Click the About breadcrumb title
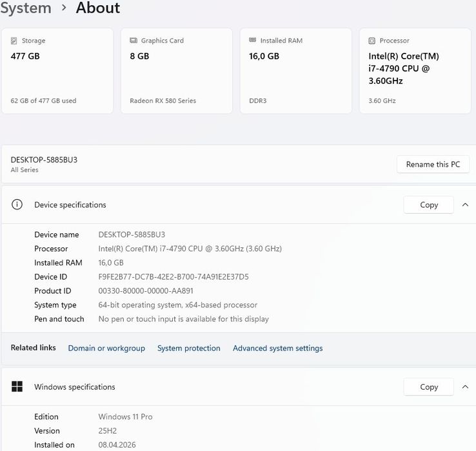Image resolution: width=476 pixels, height=451 pixels. pos(98,8)
